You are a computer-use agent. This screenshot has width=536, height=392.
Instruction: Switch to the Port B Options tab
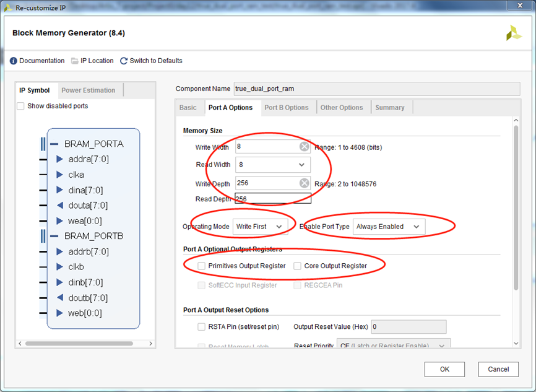click(287, 107)
